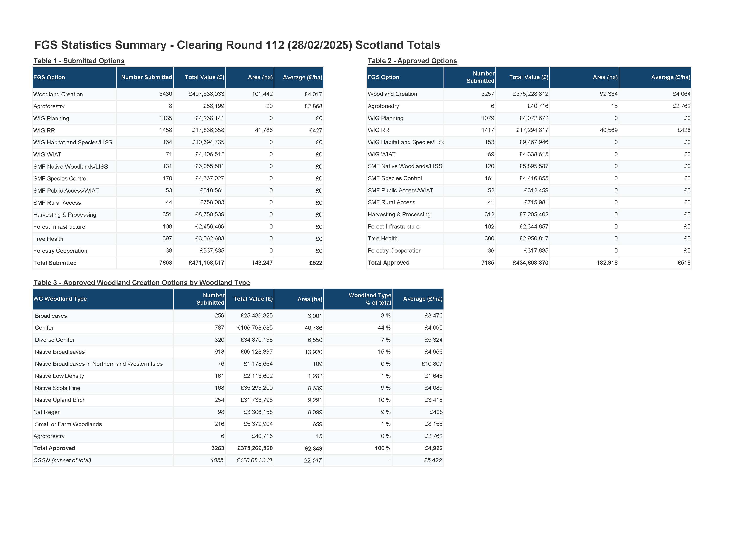Screen dimensions: 756x535
Task: Select 'Forestry Cooperation' in Table 1
Action: [60, 251]
